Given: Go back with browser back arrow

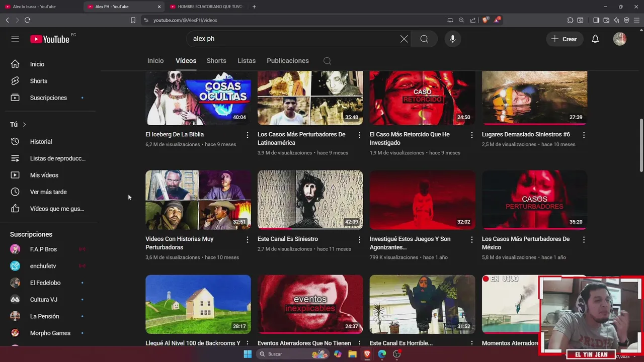Looking at the screenshot, I should (7, 20).
